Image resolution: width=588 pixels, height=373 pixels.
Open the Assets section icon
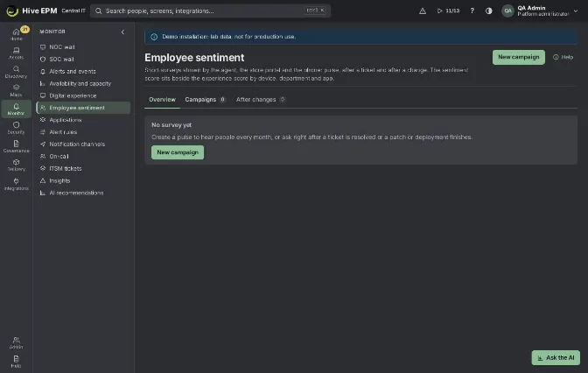pos(16,53)
